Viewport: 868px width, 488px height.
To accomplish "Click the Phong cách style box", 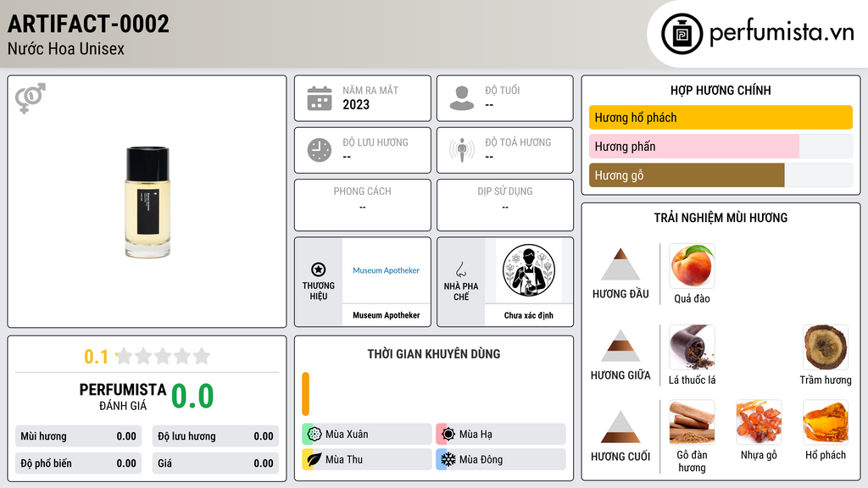I will 363,205.
